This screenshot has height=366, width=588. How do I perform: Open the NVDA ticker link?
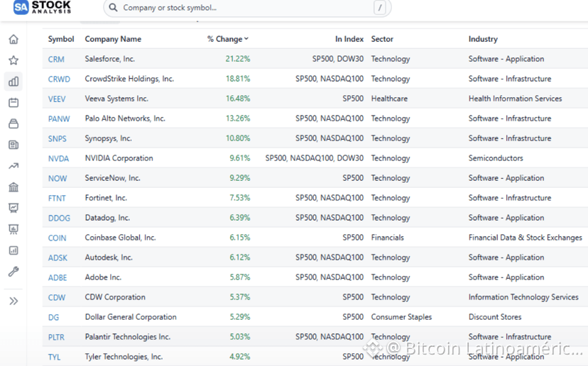pos(58,158)
